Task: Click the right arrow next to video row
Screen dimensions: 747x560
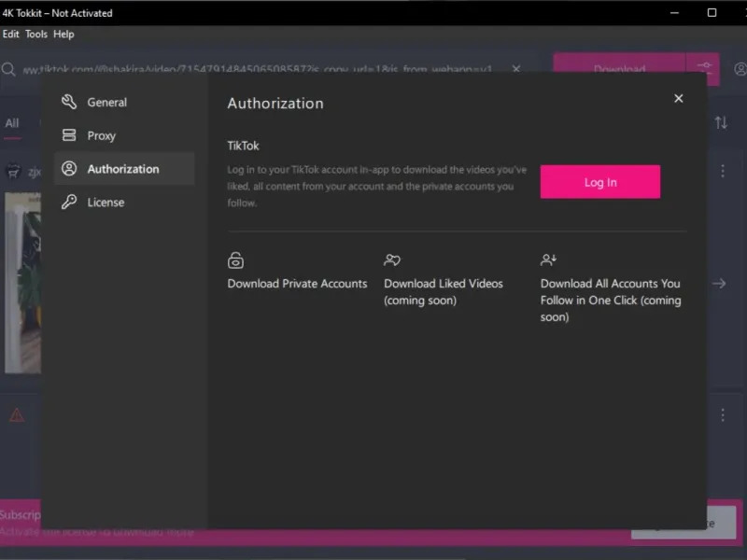Action: tap(719, 284)
